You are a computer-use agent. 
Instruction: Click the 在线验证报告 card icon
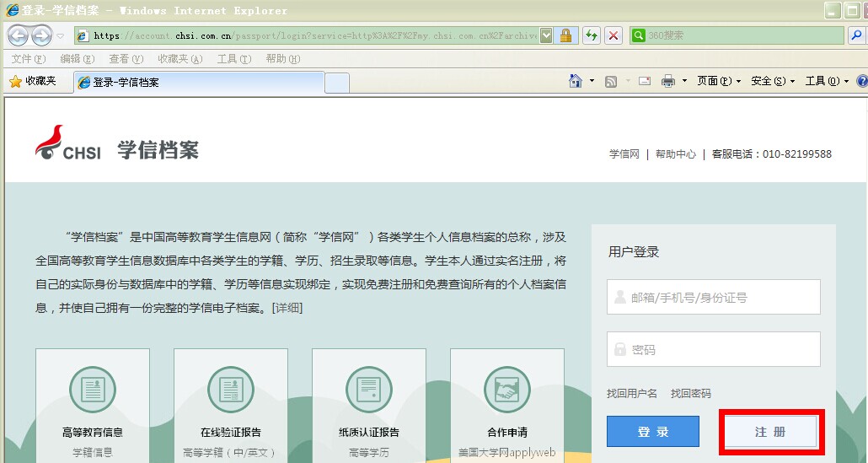(x=231, y=390)
